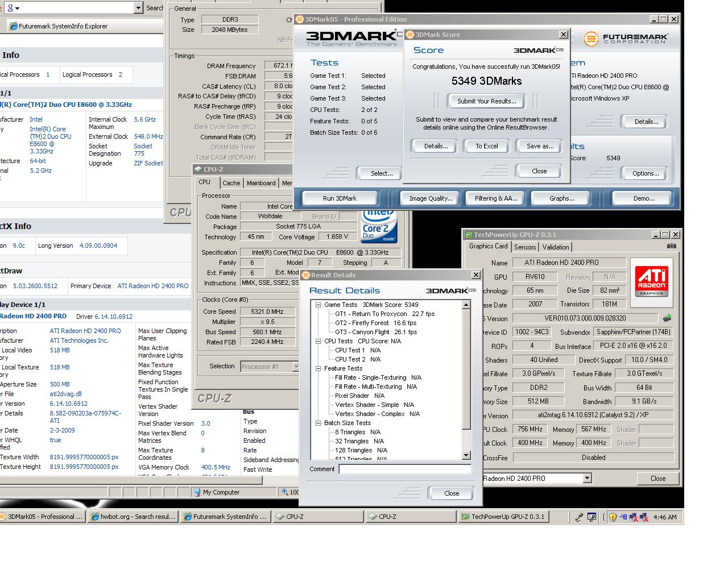The height and width of the screenshot is (582, 728).
Task: Click the Result Details title bar icon
Action: point(305,275)
